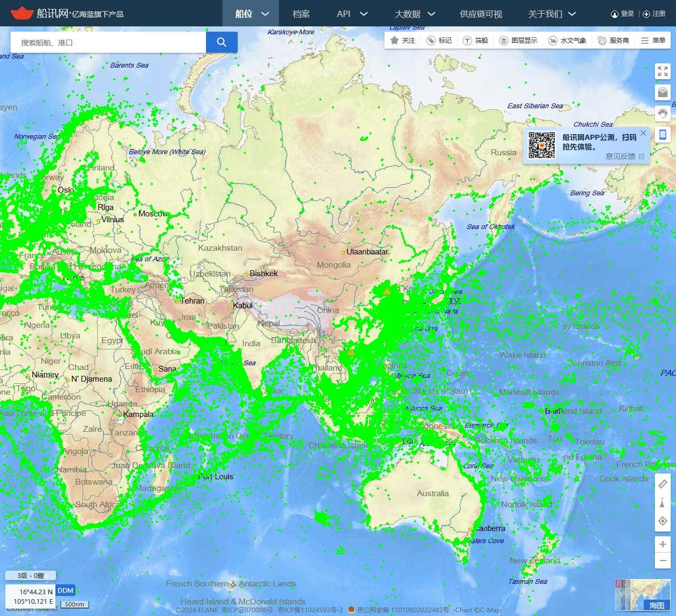Zoom out with the minus button
This screenshot has height=616, width=676.
click(x=662, y=561)
